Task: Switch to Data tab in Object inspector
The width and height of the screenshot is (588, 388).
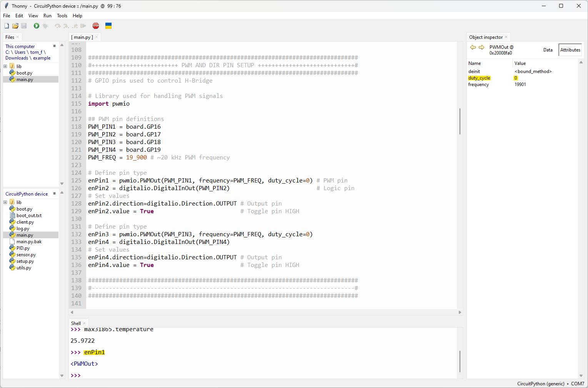Action: click(548, 50)
